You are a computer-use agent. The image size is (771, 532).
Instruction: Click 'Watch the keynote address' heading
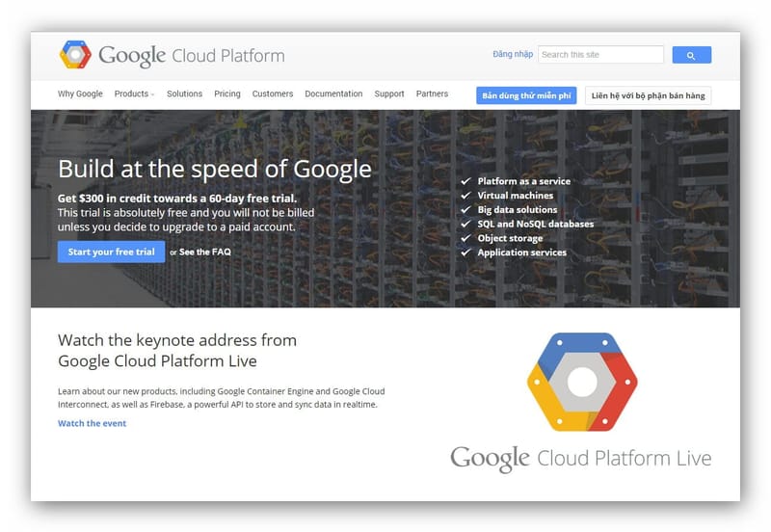tap(177, 351)
